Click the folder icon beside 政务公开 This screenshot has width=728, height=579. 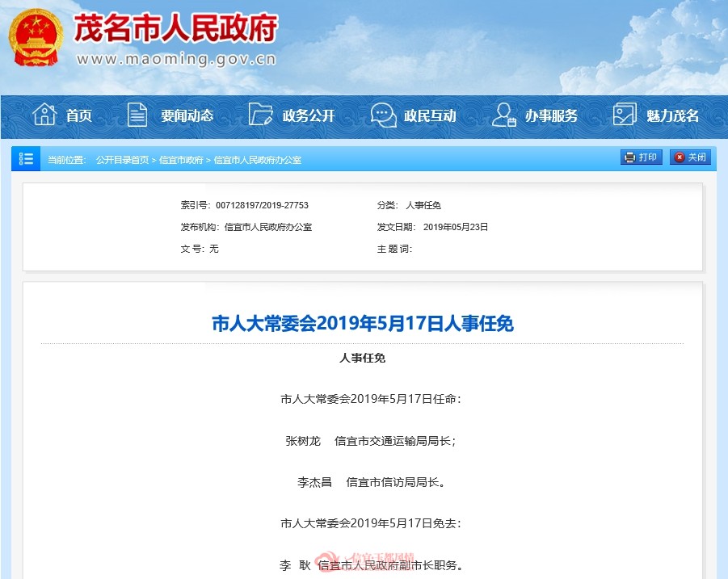click(260, 114)
